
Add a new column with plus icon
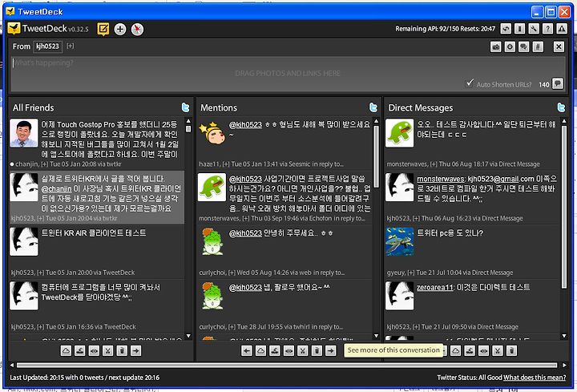click(120, 29)
